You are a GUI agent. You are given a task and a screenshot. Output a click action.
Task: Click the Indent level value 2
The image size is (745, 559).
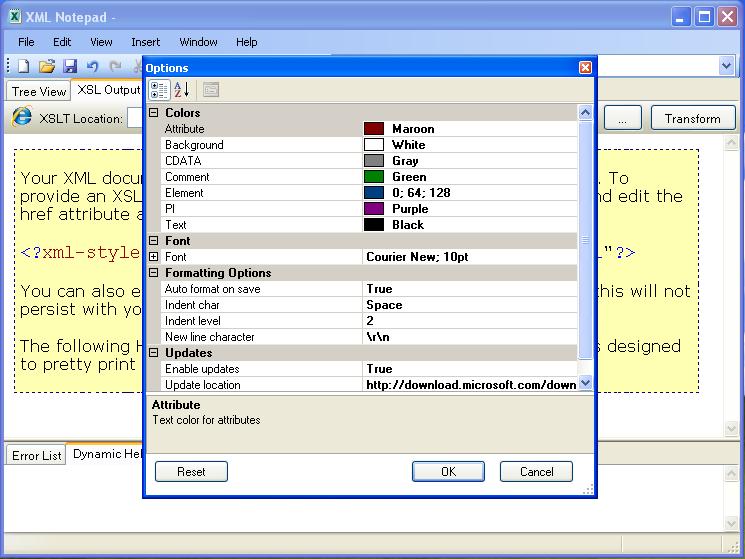(370, 321)
